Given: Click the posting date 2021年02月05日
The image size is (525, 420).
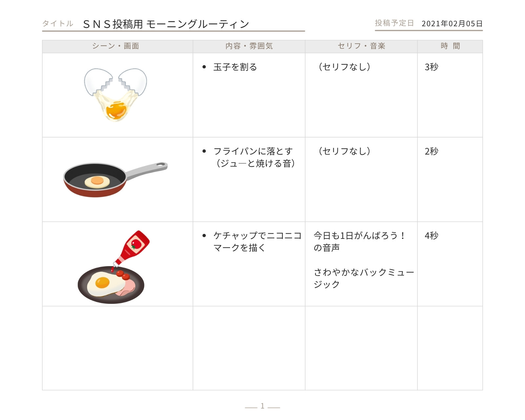Looking at the screenshot, I should click(452, 24).
